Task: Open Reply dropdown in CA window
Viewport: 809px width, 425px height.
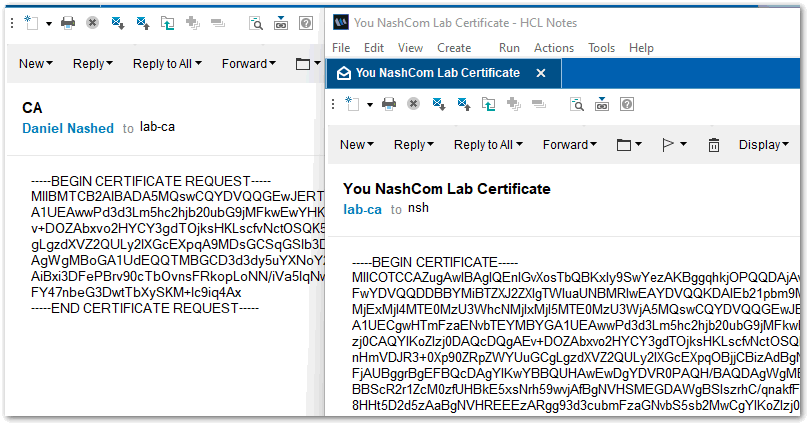Action: click(92, 63)
